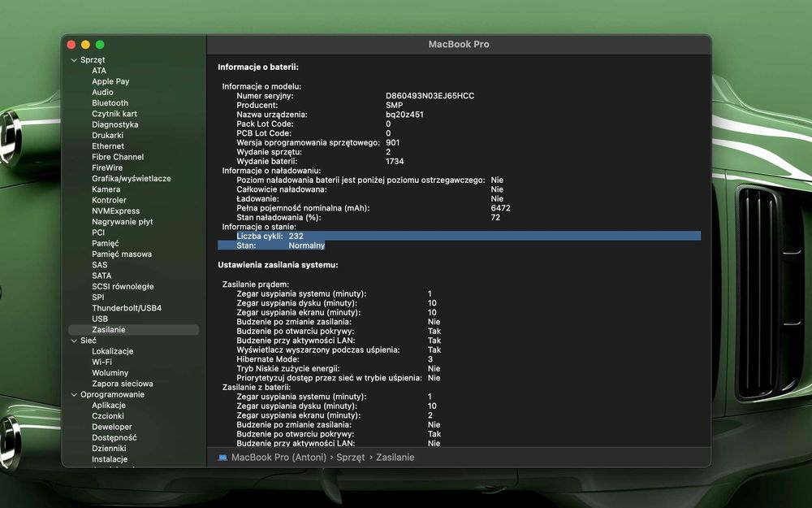Select Deweloper entry
The height and width of the screenshot is (508, 812).
(112, 428)
